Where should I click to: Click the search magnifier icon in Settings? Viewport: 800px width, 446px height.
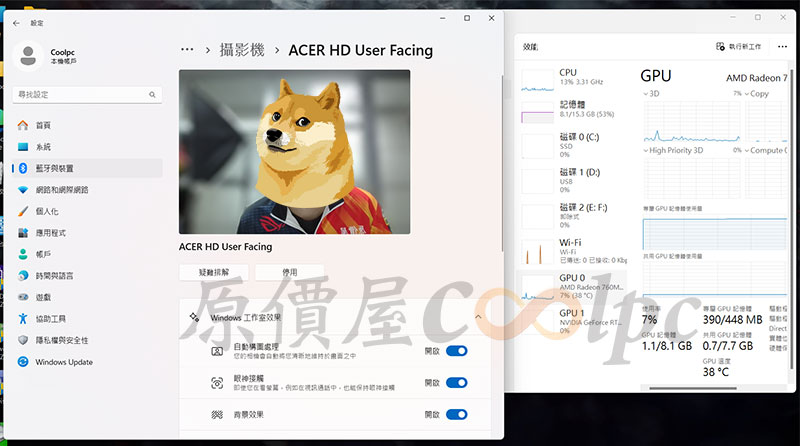point(152,94)
